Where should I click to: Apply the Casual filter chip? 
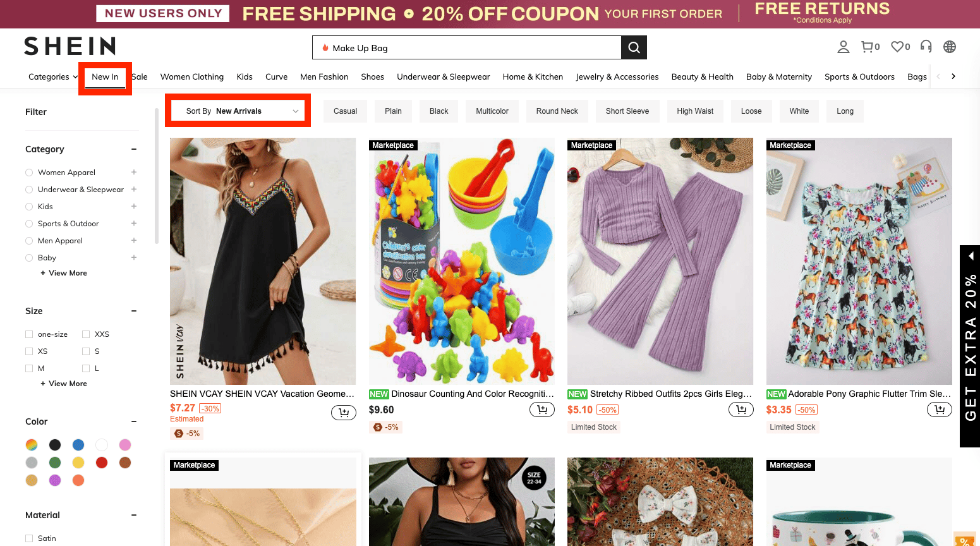(345, 111)
